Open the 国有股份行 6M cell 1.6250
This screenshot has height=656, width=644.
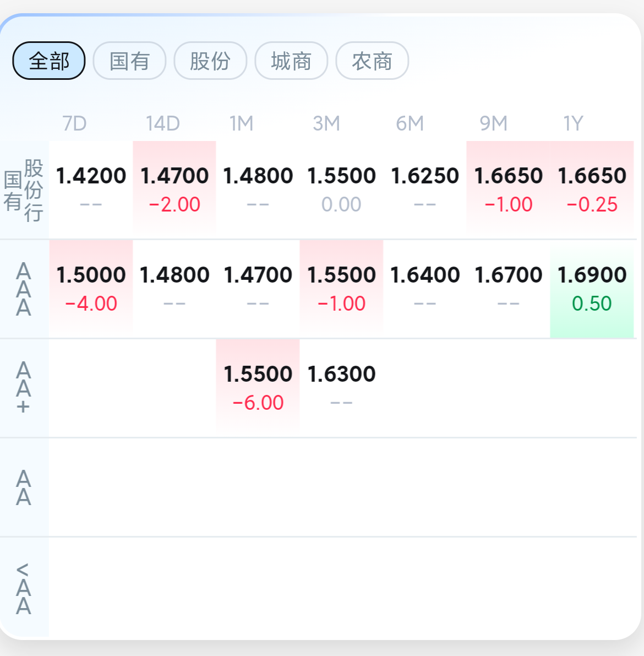(x=425, y=190)
